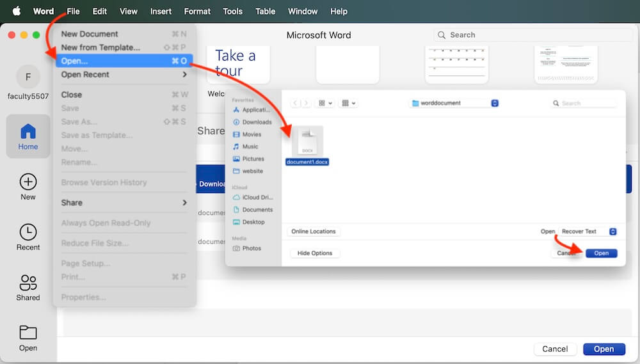
Task: Go to Home in Word sidebar
Action: [28, 136]
